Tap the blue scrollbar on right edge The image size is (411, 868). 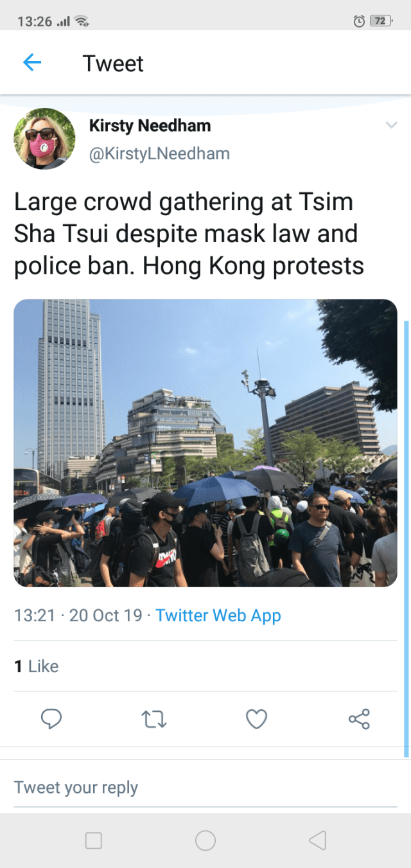[x=406, y=538]
